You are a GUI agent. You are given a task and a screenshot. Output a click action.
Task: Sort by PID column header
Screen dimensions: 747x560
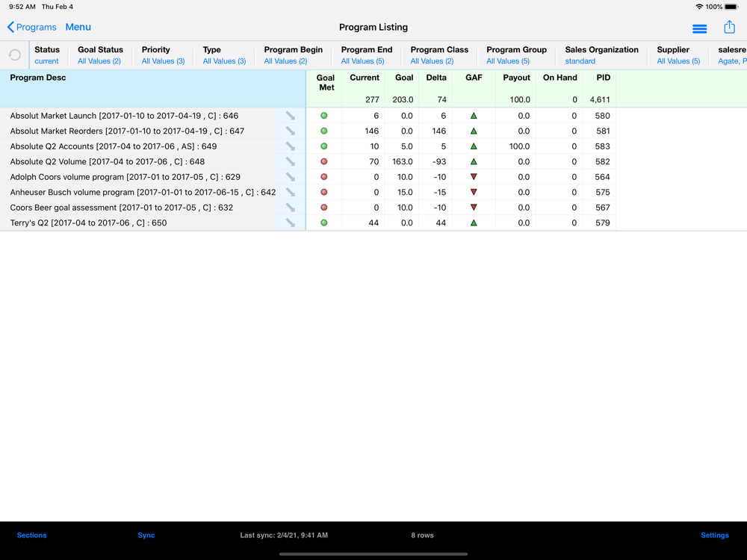point(603,78)
